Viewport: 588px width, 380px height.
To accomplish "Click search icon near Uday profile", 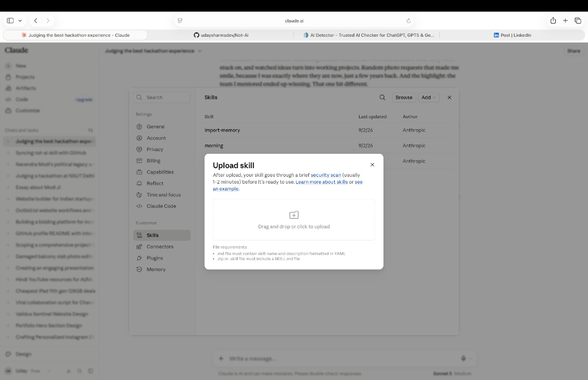I will [79, 371].
